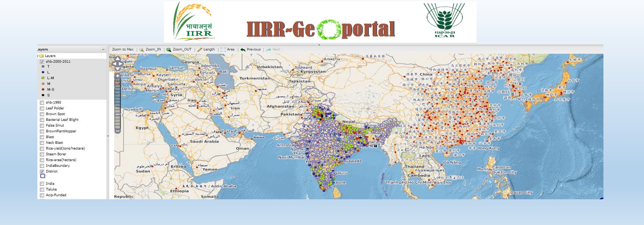Select the shb-2000-2011 layer name
The image size is (644, 225).
click(58, 61)
